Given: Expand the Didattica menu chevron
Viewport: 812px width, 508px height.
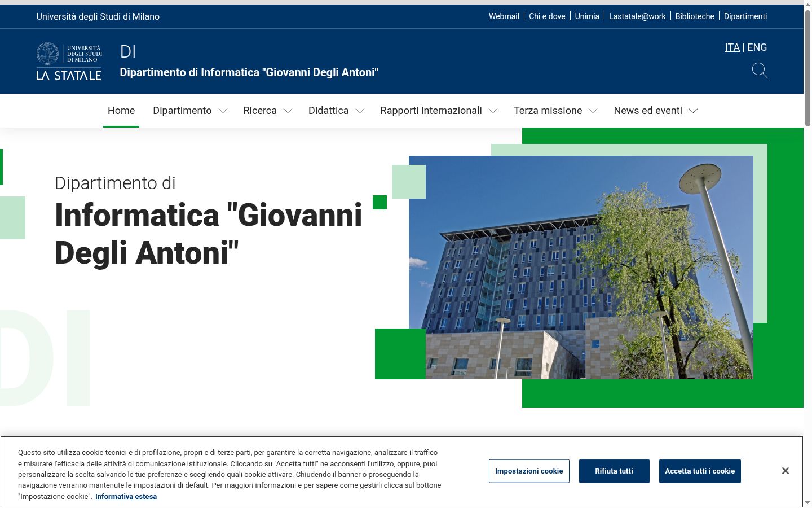Looking at the screenshot, I should pyautogui.click(x=360, y=111).
